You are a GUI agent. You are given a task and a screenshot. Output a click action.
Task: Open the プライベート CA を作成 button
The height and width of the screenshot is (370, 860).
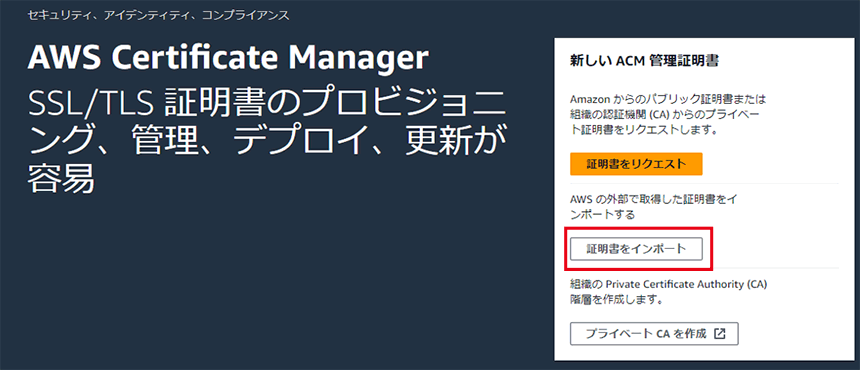[x=654, y=333]
